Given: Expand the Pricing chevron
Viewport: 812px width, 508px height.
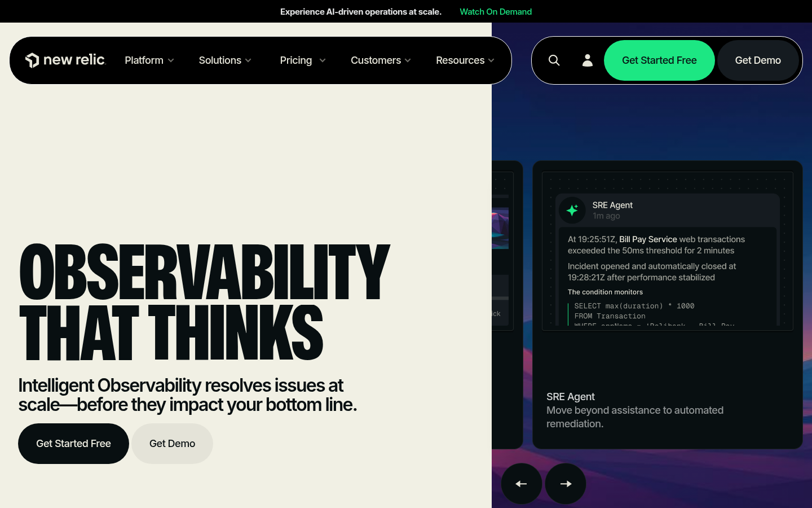Looking at the screenshot, I should tap(323, 60).
